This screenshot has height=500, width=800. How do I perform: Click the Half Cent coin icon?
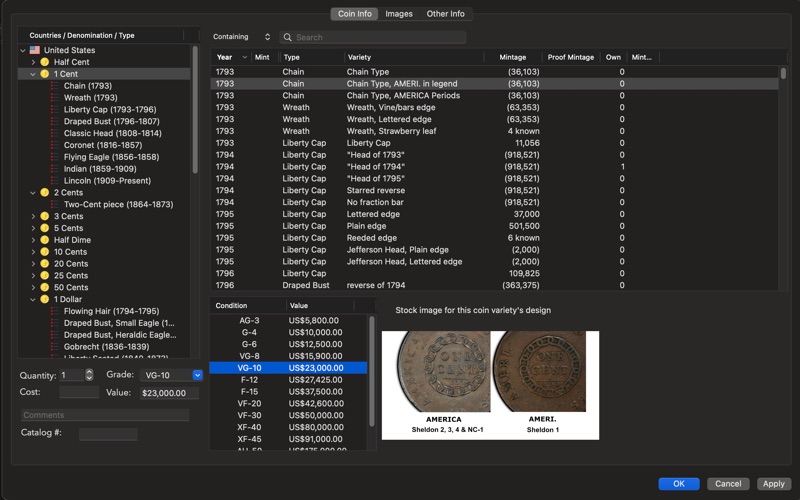pos(45,62)
